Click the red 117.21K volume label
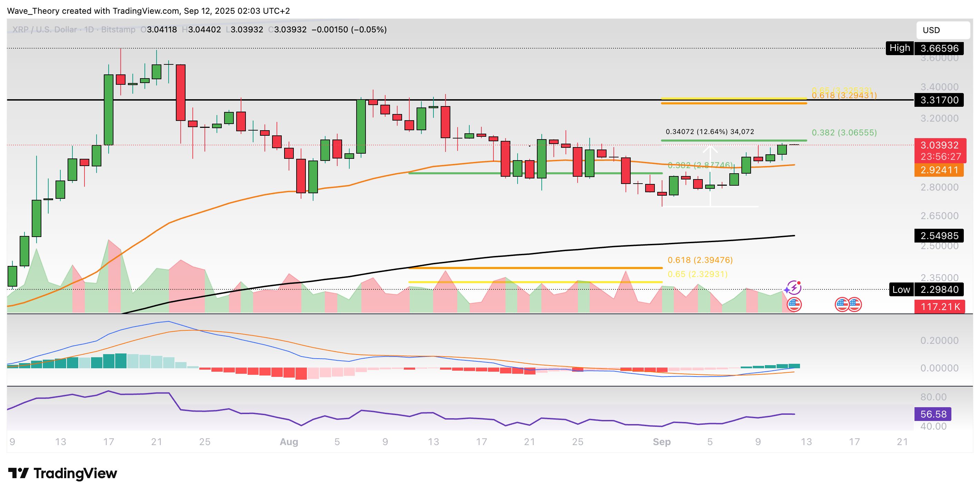The width and height of the screenshot is (980, 494). 940,306
